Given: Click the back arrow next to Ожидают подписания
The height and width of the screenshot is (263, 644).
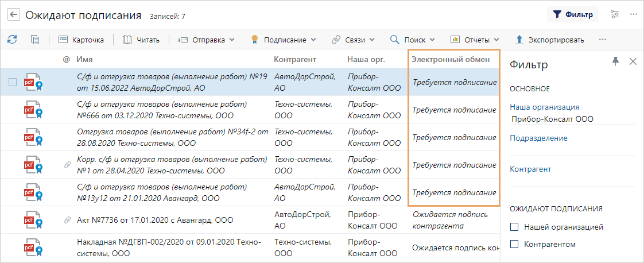Looking at the screenshot, I should tap(14, 15).
